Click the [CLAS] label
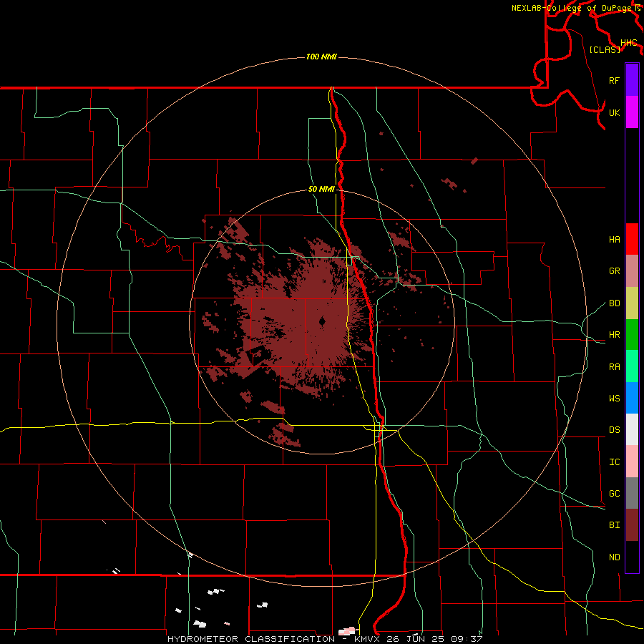 click(605, 49)
